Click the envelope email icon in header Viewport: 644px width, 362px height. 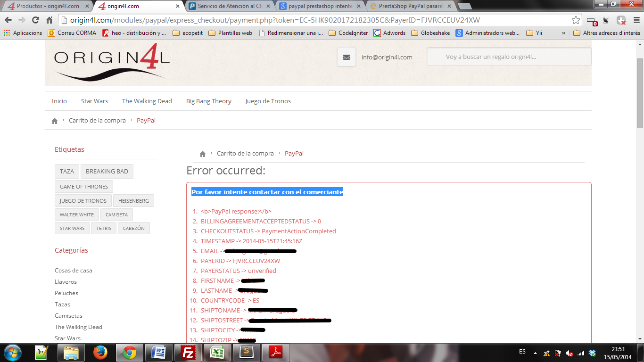tap(347, 57)
